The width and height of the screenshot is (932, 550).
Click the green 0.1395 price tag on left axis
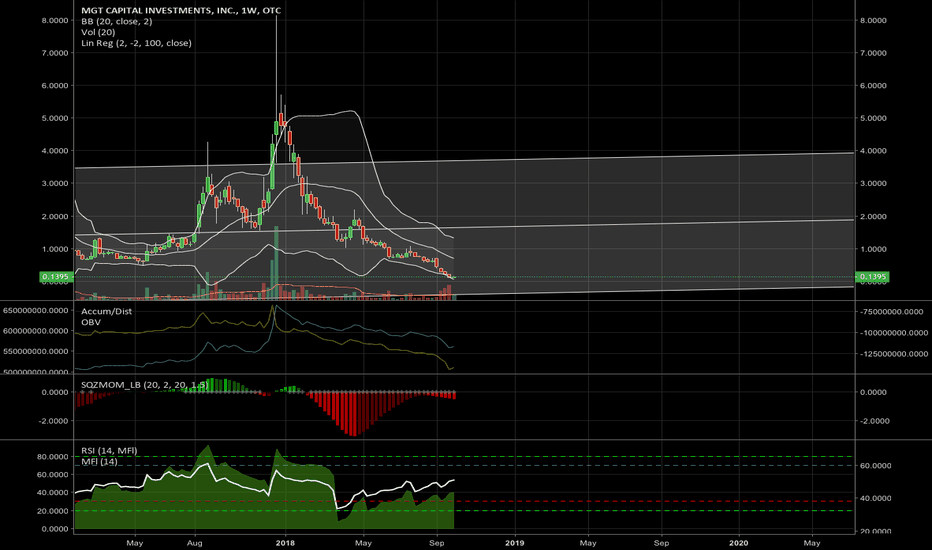click(56, 276)
